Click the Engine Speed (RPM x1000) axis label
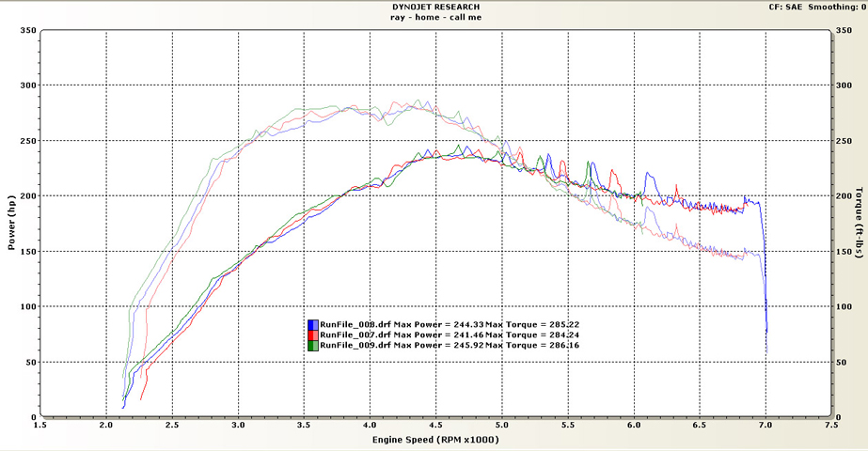868x451 pixels. 434,440
